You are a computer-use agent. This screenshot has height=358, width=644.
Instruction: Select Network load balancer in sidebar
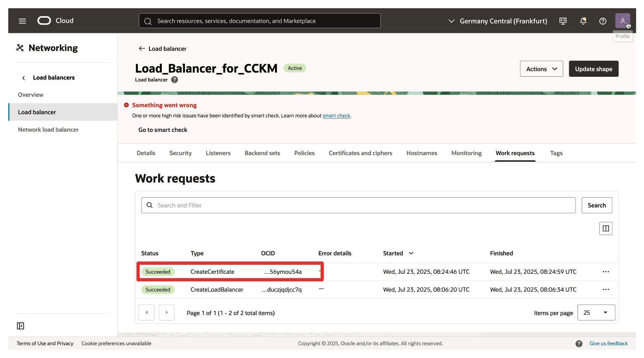point(48,130)
